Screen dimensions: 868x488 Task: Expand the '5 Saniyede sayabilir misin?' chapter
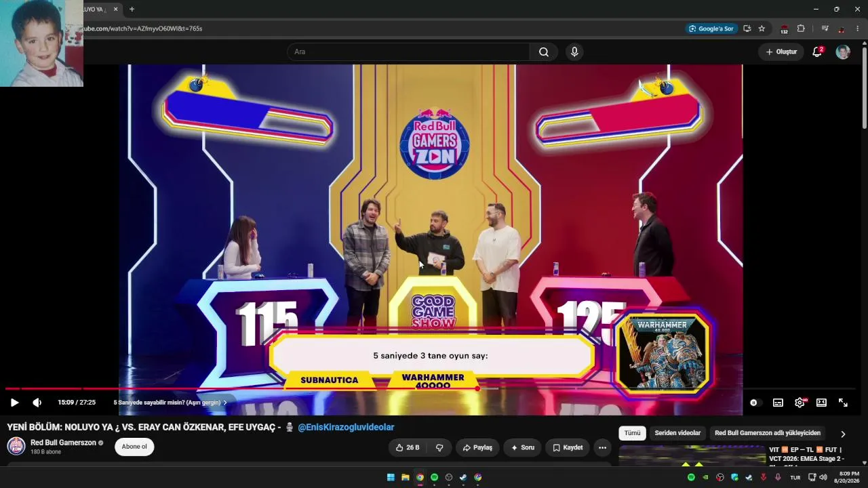click(x=170, y=403)
